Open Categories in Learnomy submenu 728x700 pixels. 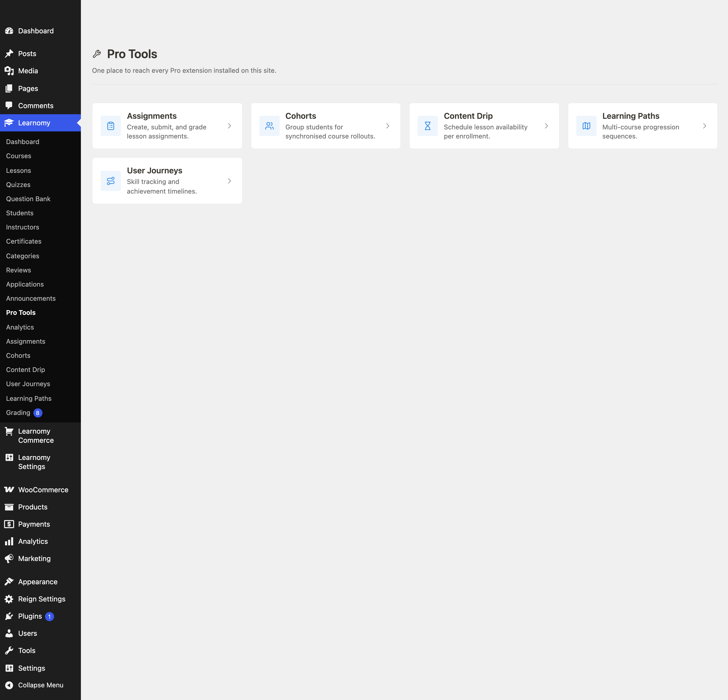click(23, 256)
